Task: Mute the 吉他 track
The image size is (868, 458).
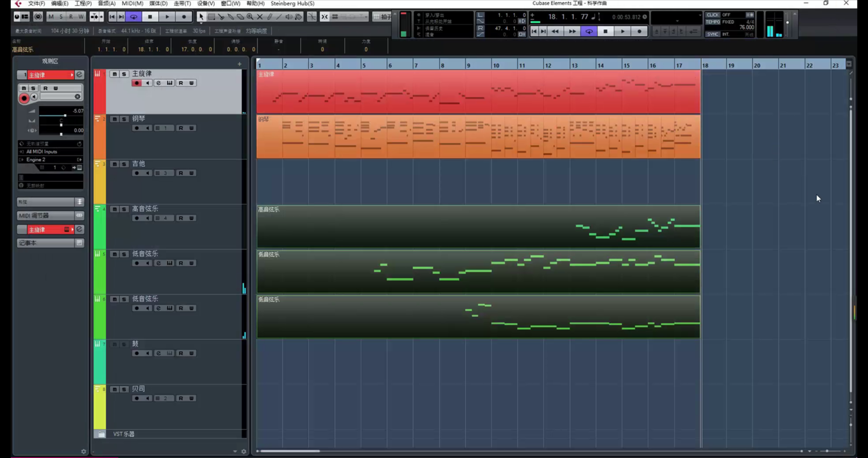Action: (114, 164)
